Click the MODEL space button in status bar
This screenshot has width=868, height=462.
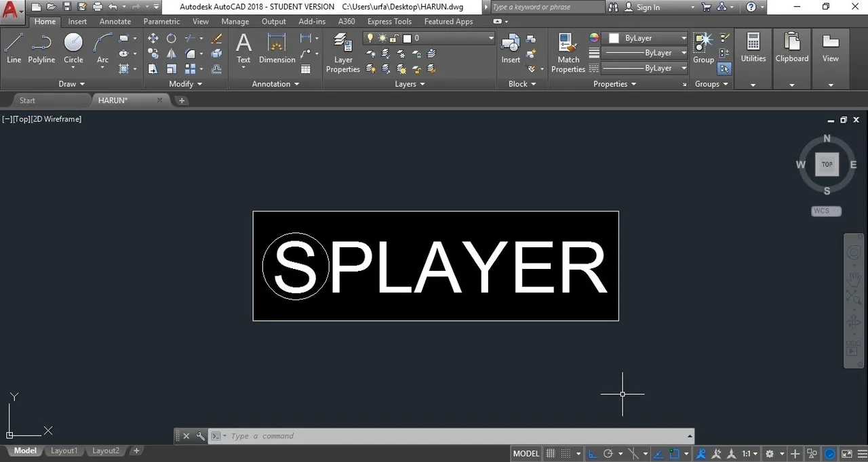[x=526, y=454]
